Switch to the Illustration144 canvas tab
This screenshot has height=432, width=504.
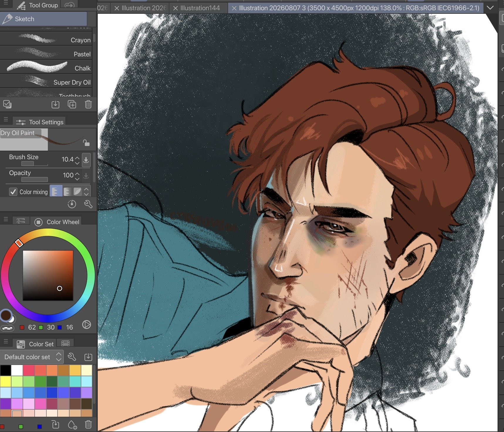coord(200,8)
